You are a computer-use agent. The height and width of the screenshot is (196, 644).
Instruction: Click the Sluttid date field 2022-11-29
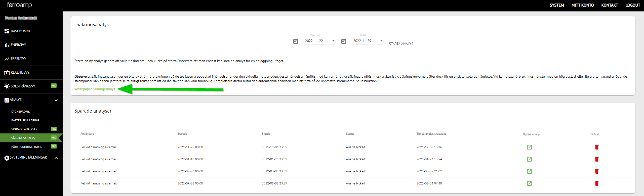[x=368, y=41]
